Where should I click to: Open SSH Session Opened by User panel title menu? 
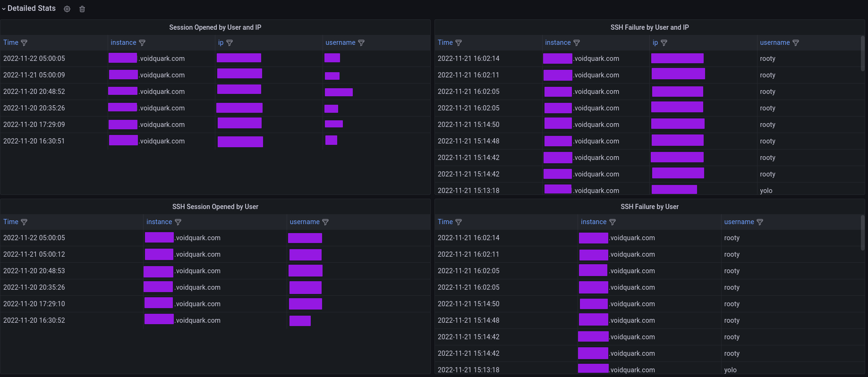tap(215, 207)
